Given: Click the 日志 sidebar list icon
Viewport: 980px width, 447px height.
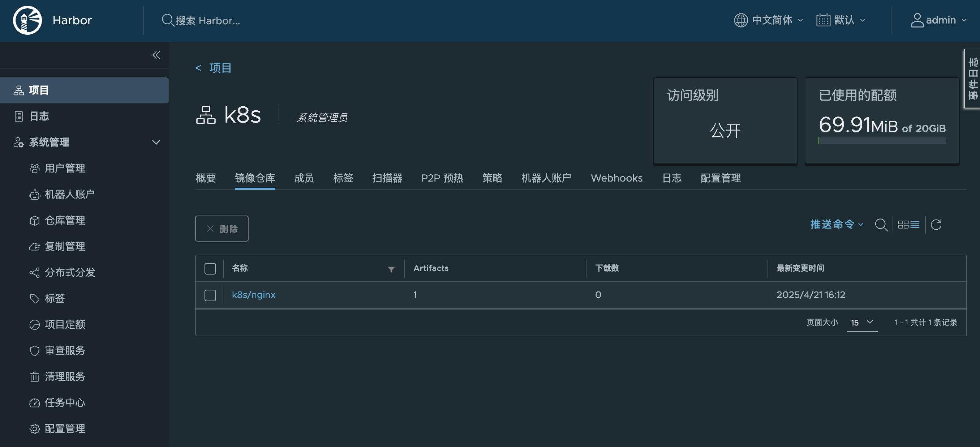Looking at the screenshot, I should [19, 116].
